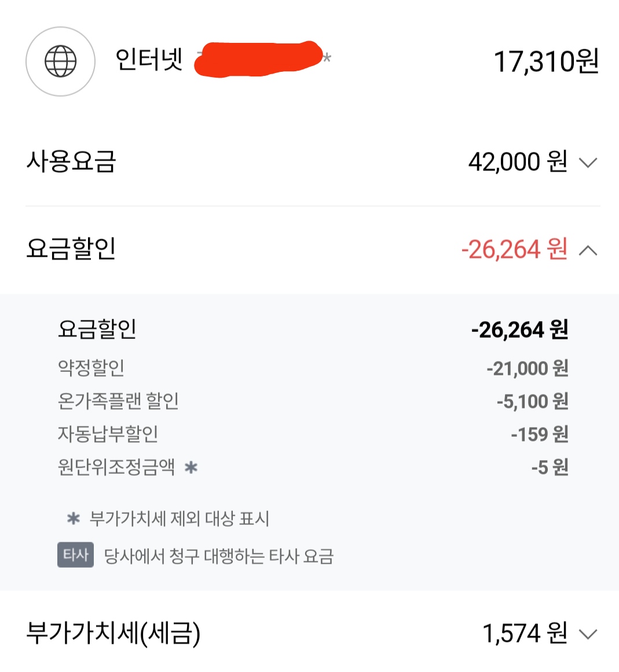Select the 온가족플랜 할인 line item
Image resolution: width=619 pixels, height=672 pixels.
(x=118, y=401)
